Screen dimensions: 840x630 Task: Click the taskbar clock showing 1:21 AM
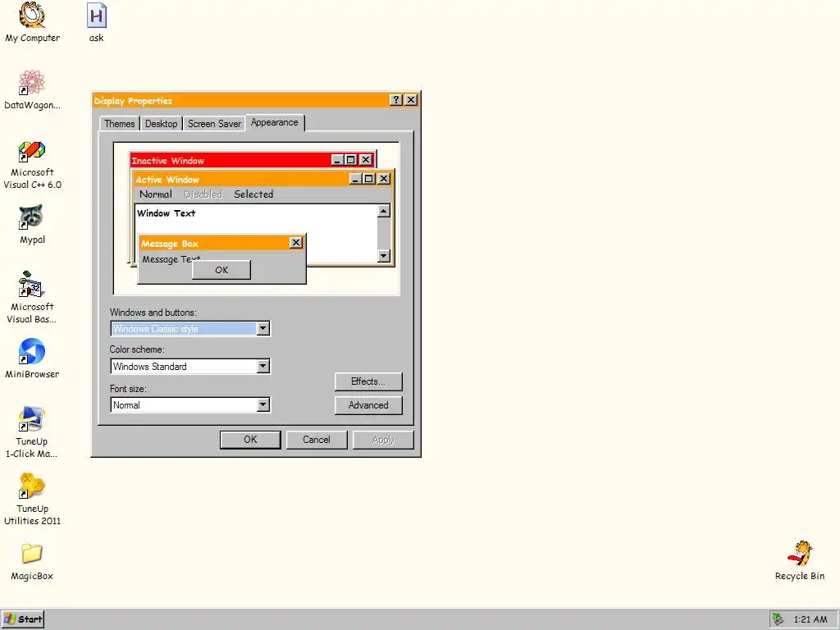(x=810, y=619)
